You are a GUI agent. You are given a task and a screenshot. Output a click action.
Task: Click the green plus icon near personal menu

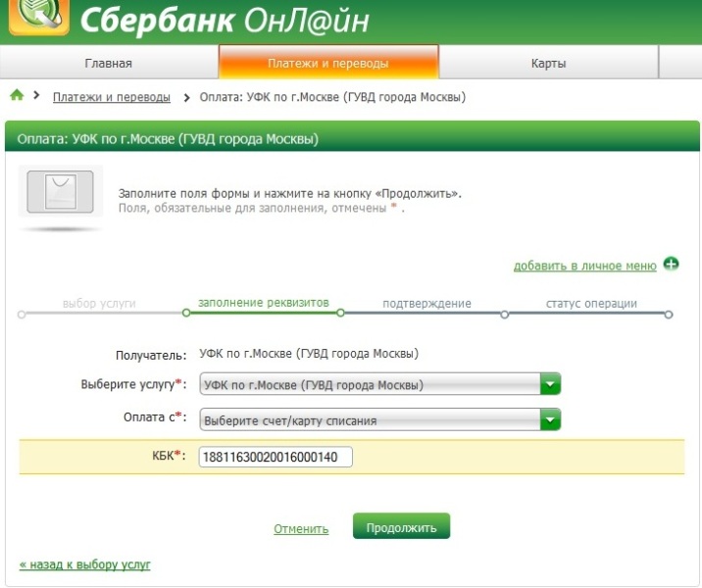point(671,265)
